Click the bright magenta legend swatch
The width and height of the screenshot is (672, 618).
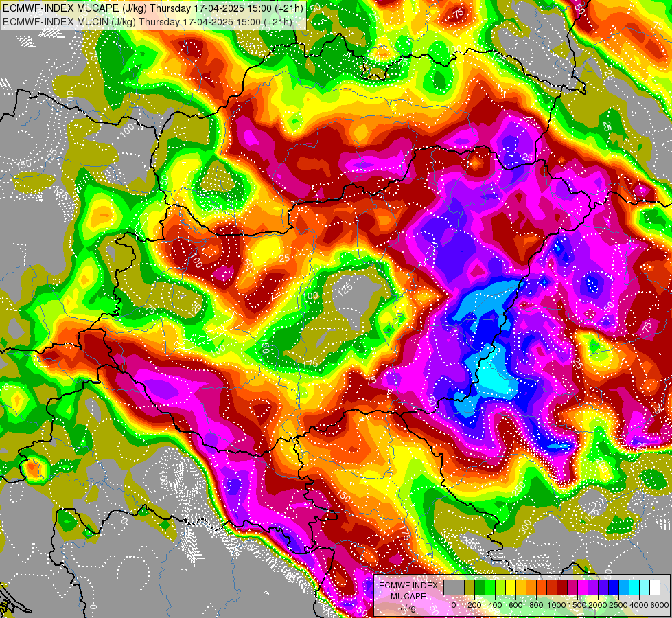(x=583, y=587)
